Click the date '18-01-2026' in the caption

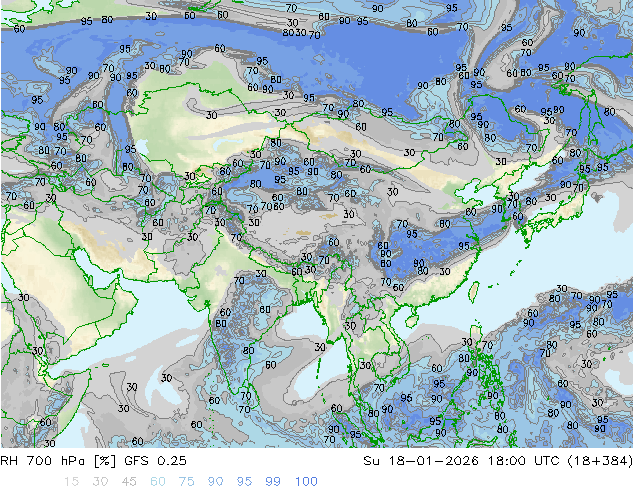[x=433, y=460]
